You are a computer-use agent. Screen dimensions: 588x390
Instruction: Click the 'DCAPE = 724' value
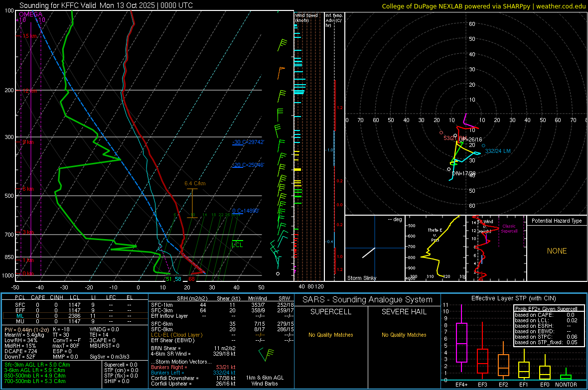(x=20, y=351)
